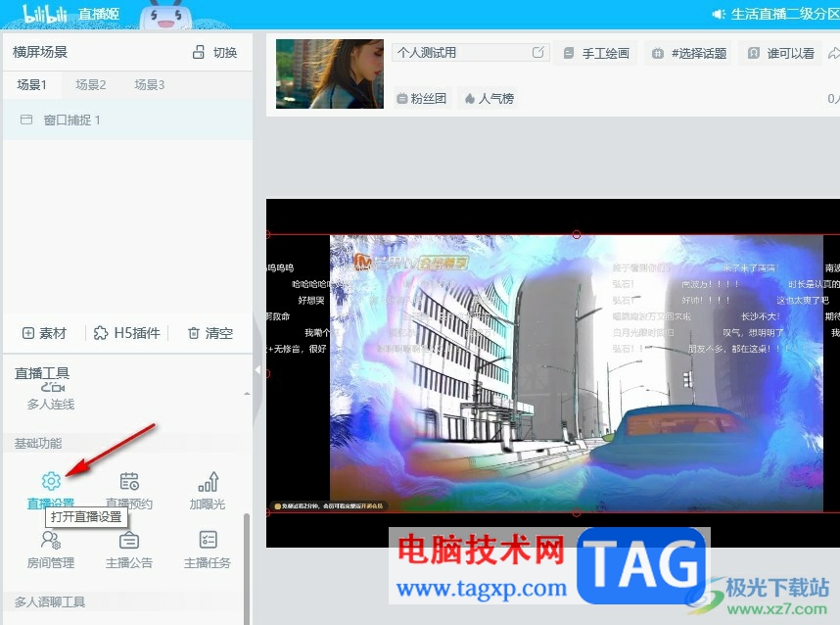Open the 手工绘画 category selector
The height and width of the screenshot is (625, 840).
[x=597, y=53]
